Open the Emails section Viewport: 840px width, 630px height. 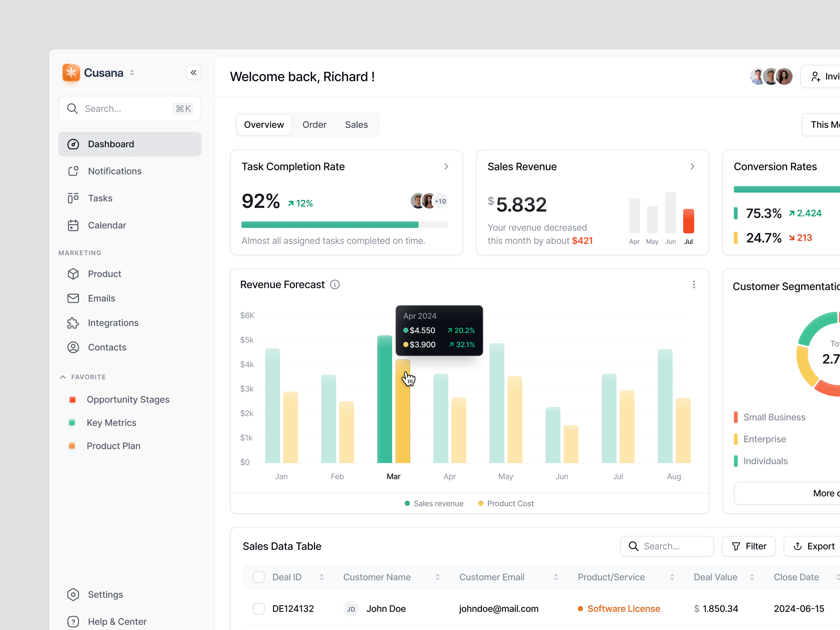click(101, 298)
